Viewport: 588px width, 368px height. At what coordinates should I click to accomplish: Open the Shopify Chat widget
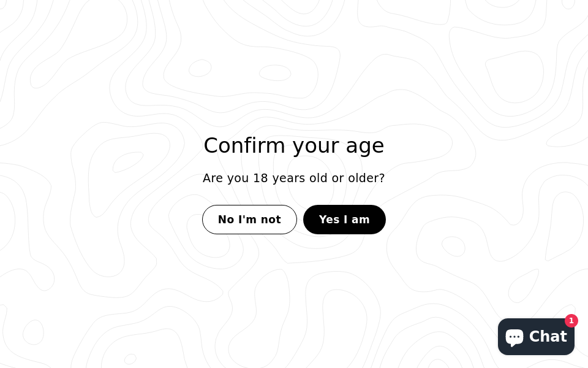point(536,337)
